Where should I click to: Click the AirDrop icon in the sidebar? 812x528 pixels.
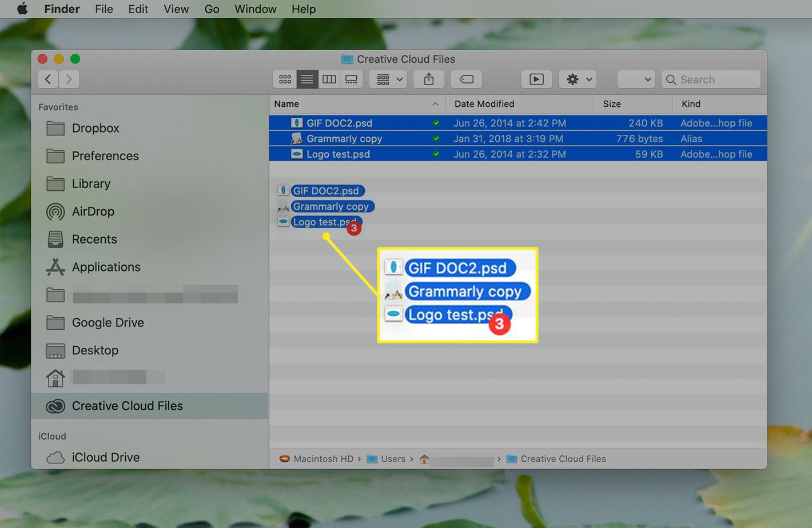click(55, 211)
